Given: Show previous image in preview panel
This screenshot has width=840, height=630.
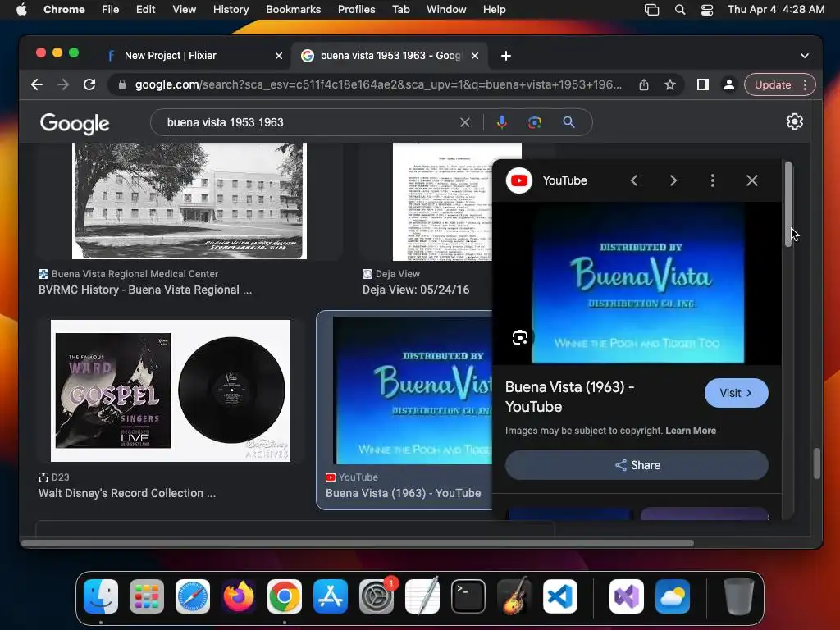Looking at the screenshot, I should coord(634,181).
